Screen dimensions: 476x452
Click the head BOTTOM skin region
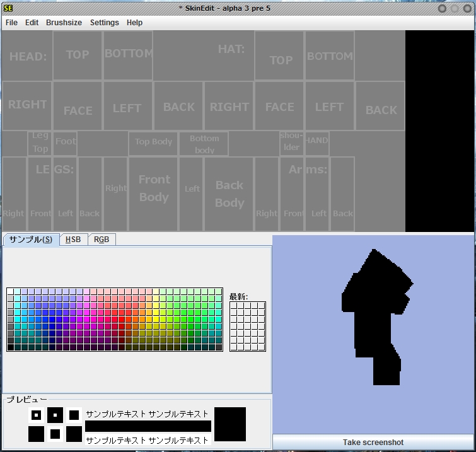pos(128,55)
